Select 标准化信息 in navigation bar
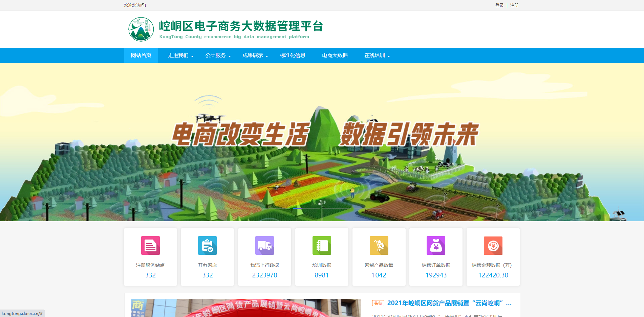Image resolution: width=644 pixels, height=317 pixels. [x=293, y=55]
